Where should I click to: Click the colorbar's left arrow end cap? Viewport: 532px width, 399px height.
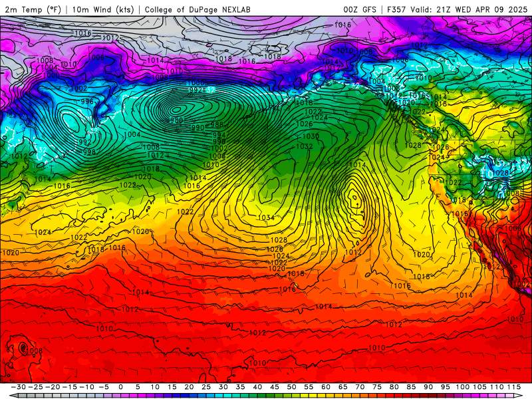pos(13,396)
